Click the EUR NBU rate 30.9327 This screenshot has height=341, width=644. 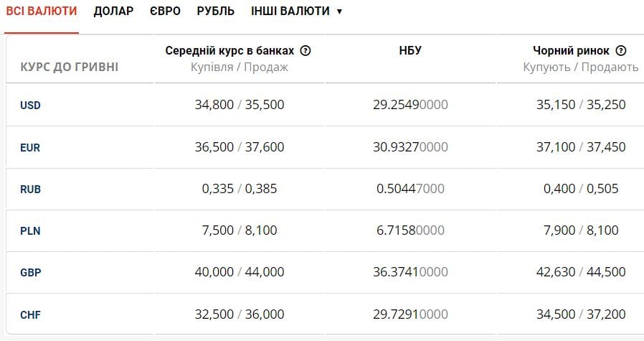[x=410, y=147]
